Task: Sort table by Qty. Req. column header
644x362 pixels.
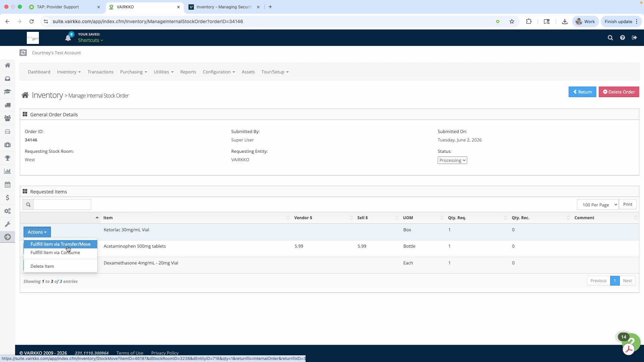Action: [x=477, y=218]
